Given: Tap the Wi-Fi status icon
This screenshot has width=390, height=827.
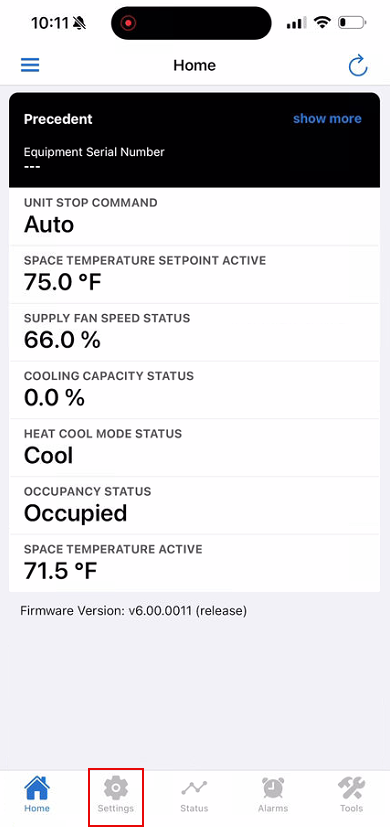Looking at the screenshot, I should (321, 23).
